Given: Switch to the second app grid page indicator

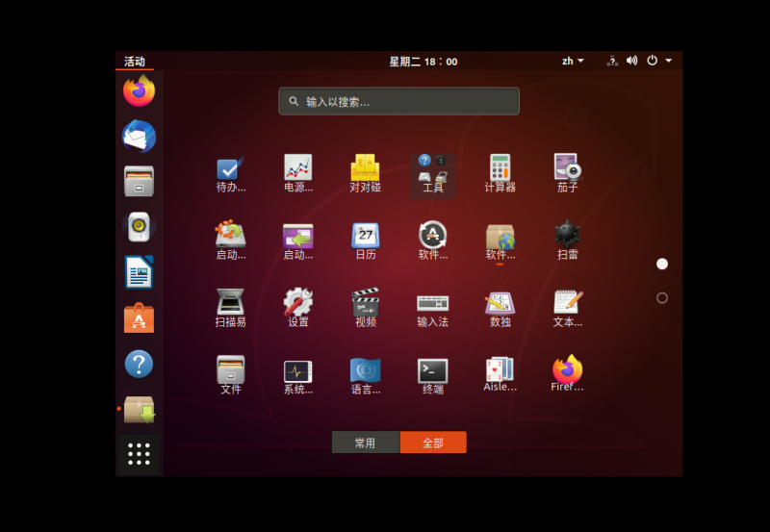Looking at the screenshot, I should [x=662, y=298].
